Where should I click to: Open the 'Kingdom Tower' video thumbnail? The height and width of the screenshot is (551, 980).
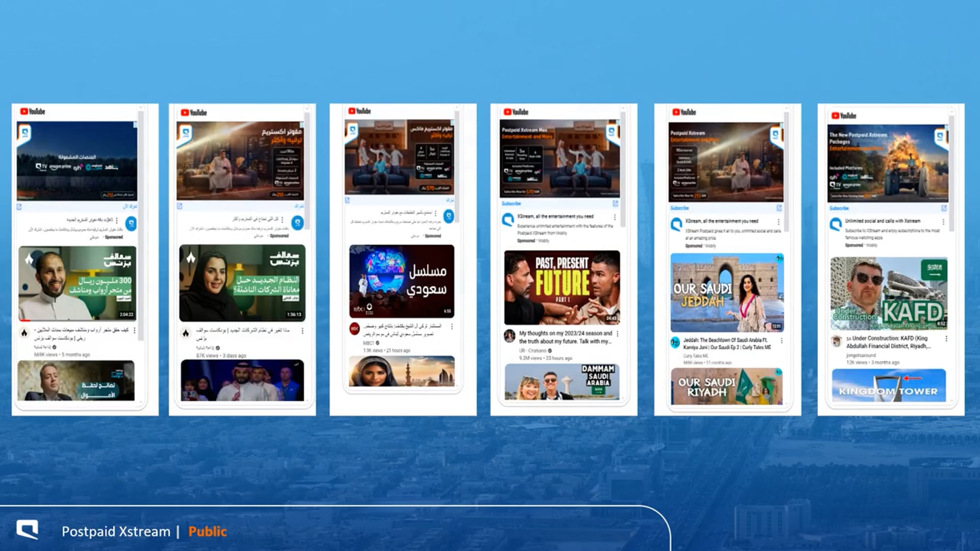pos(888,385)
